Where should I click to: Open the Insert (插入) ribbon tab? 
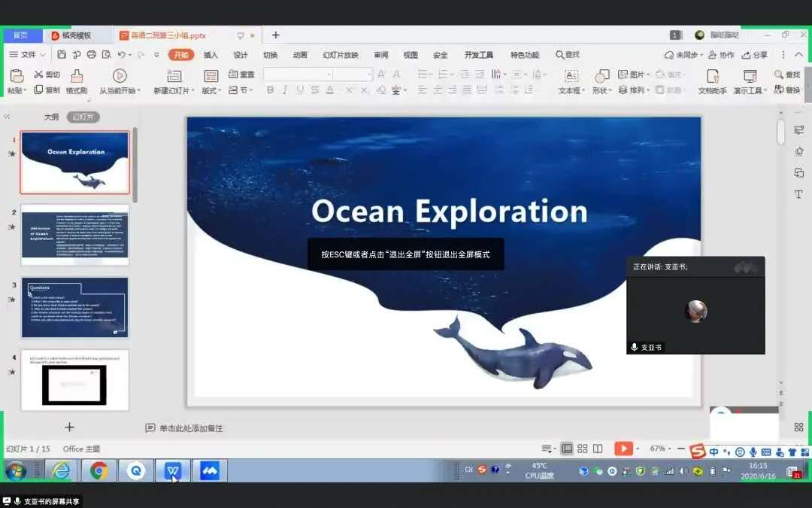pos(211,55)
